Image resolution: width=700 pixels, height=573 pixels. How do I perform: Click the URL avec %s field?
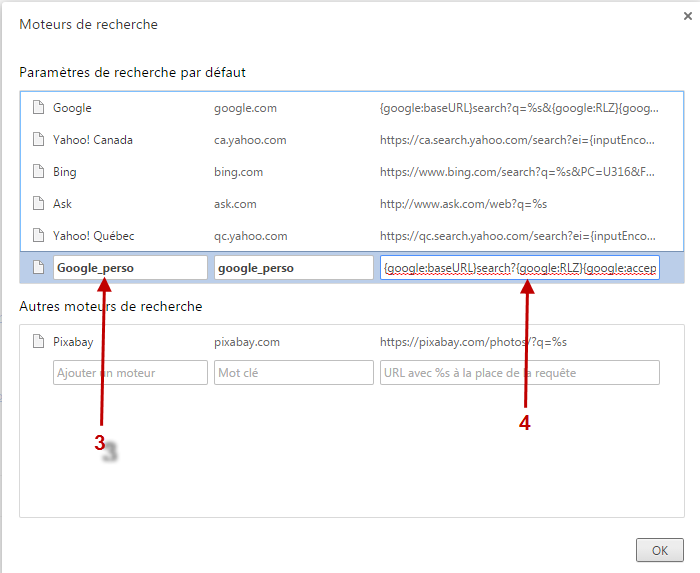pyautogui.click(x=520, y=373)
